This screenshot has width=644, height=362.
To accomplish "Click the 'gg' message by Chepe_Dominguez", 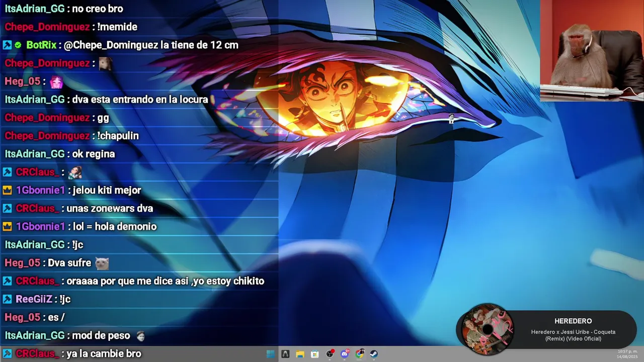I will (103, 118).
